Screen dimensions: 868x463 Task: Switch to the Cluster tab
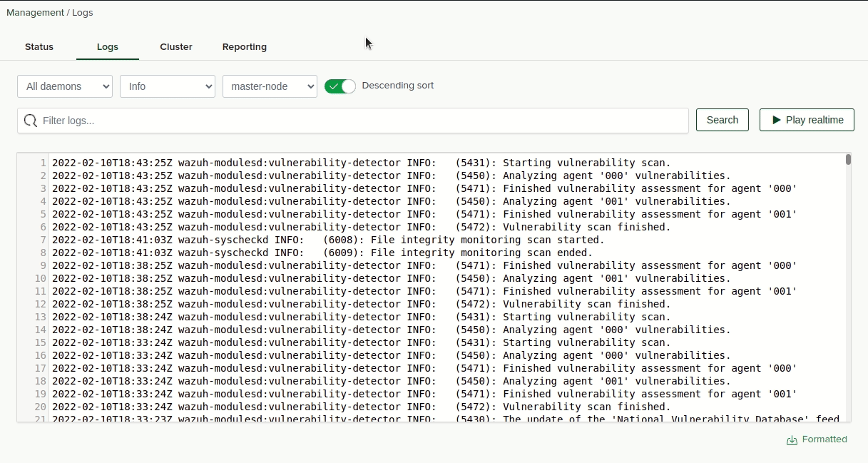(x=176, y=46)
